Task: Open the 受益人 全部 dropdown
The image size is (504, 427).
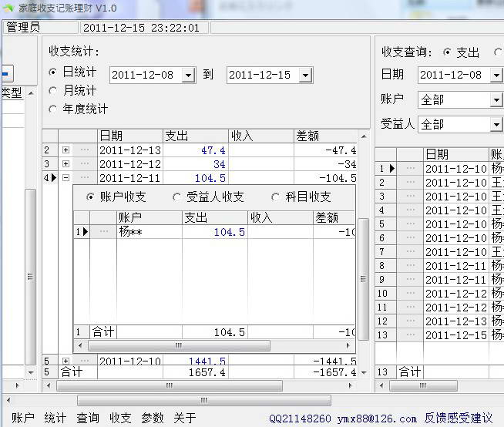Action: point(496,124)
